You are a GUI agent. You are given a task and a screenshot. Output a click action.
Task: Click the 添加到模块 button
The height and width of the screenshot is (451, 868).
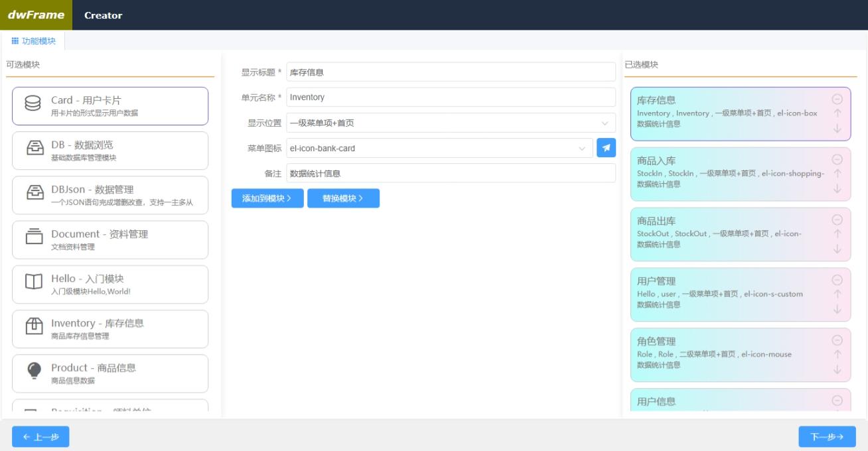[267, 198]
